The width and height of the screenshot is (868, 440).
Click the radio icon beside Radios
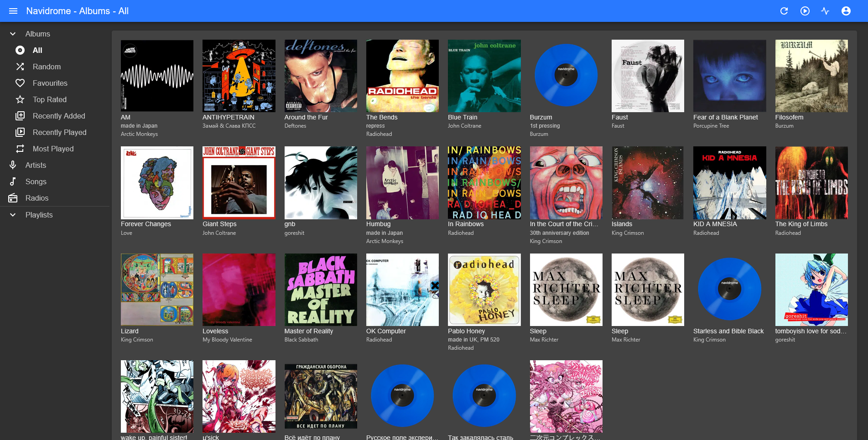tap(13, 198)
